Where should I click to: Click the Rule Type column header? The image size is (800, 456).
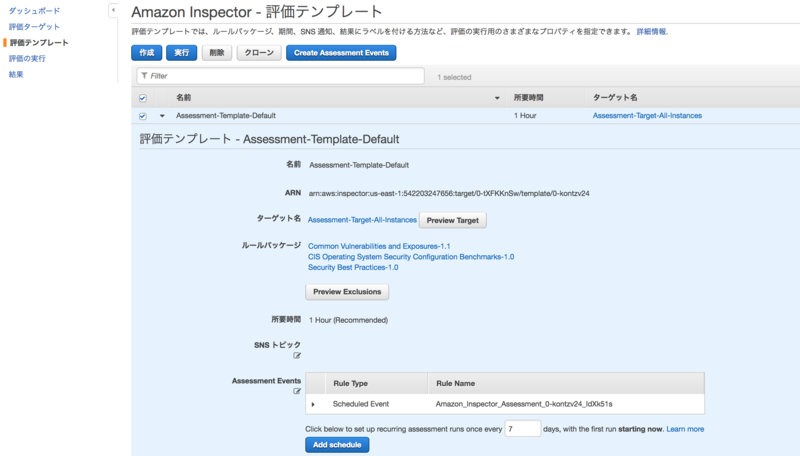(351, 384)
